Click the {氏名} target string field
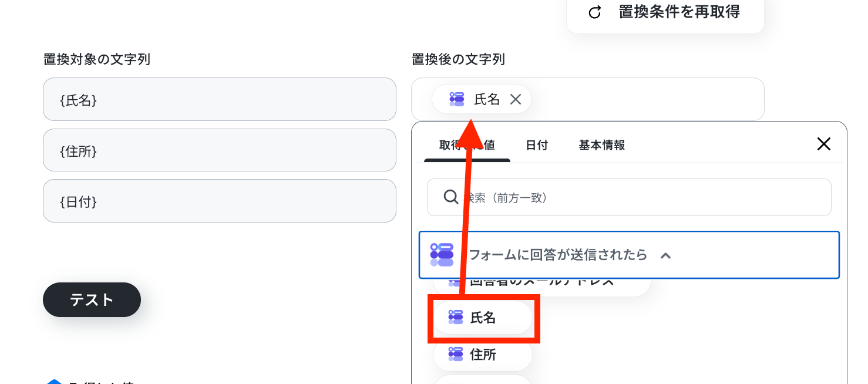 tap(220, 99)
